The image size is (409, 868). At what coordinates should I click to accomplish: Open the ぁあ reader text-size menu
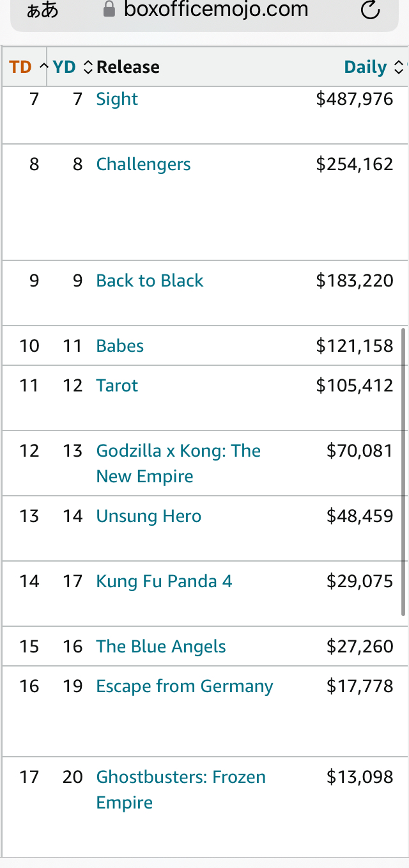(42, 10)
